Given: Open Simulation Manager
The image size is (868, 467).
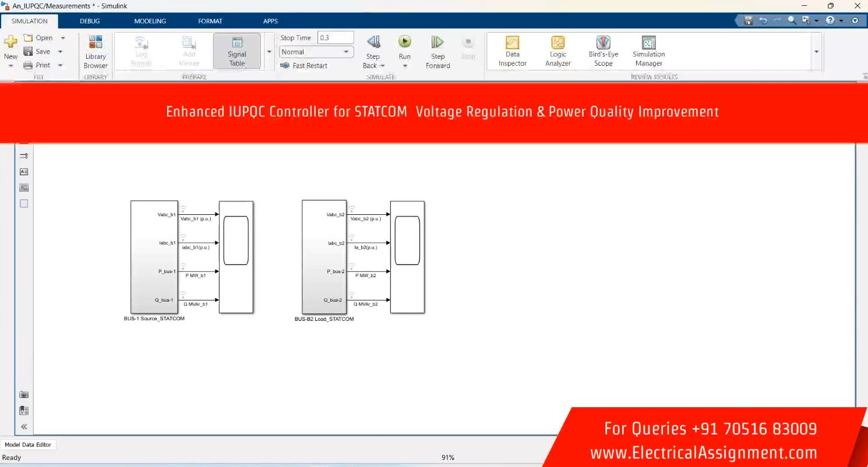Looking at the screenshot, I should point(648,51).
